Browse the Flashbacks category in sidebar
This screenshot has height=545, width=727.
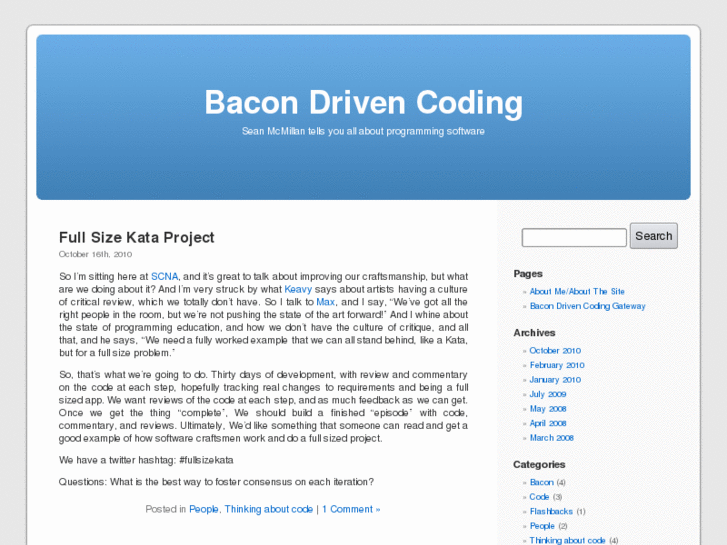pos(551,511)
